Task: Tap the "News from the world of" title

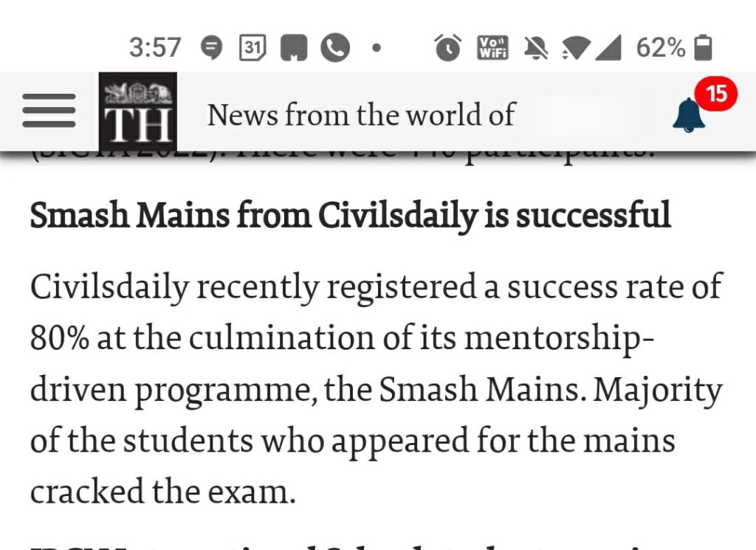Action: 361,115
